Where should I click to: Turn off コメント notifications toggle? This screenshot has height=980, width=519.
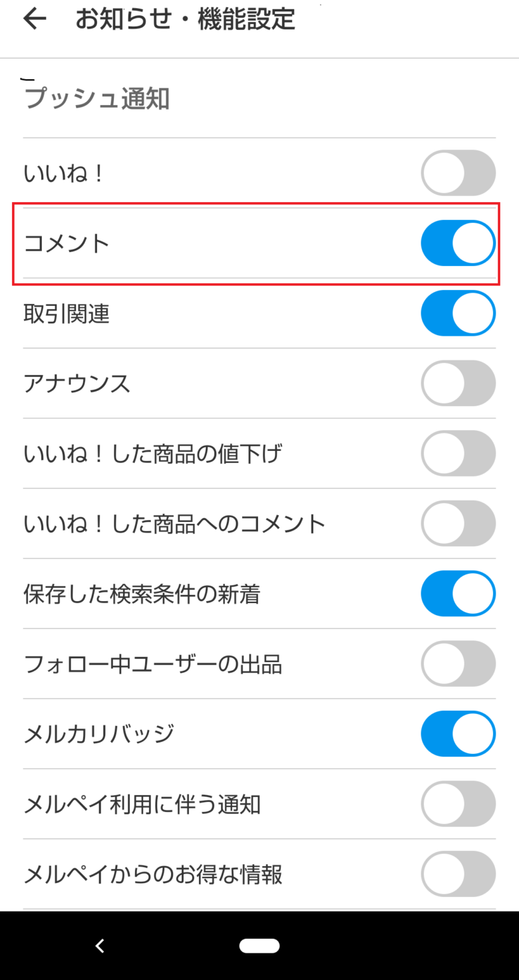pyautogui.click(x=458, y=243)
